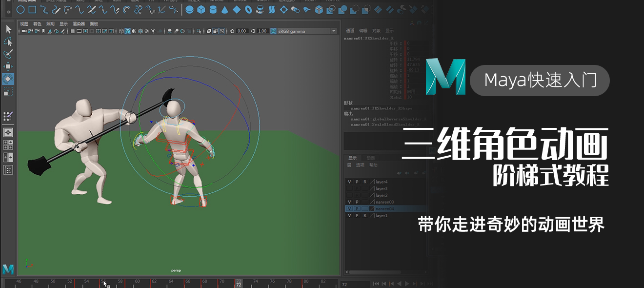Open the 编辑 channel box menu
The image size is (644, 288).
363,30
